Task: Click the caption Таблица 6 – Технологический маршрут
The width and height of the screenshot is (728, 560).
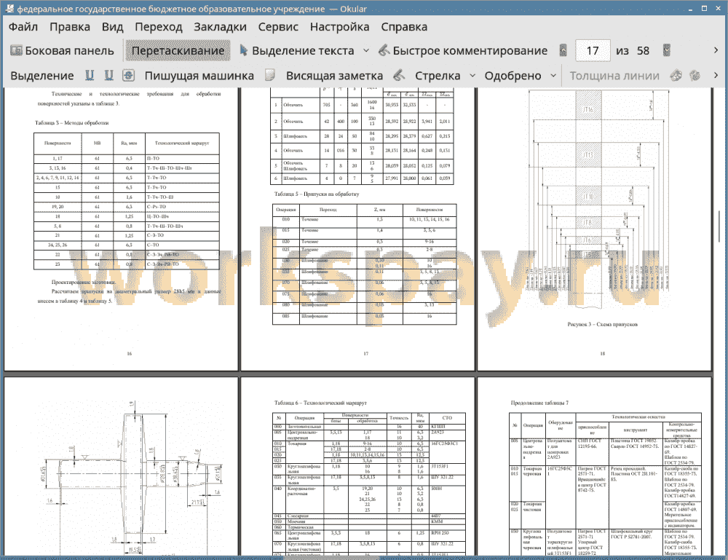Action: pyautogui.click(x=320, y=403)
